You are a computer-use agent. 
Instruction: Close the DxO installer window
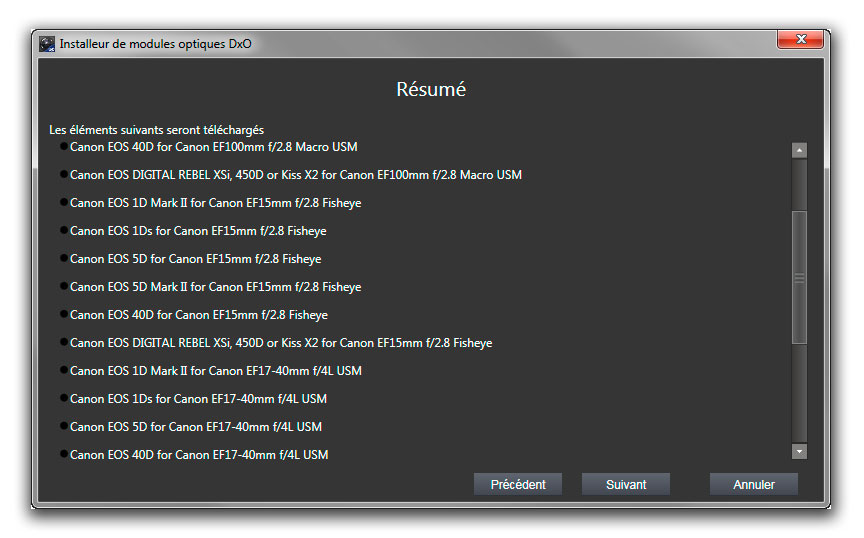[x=800, y=39]
